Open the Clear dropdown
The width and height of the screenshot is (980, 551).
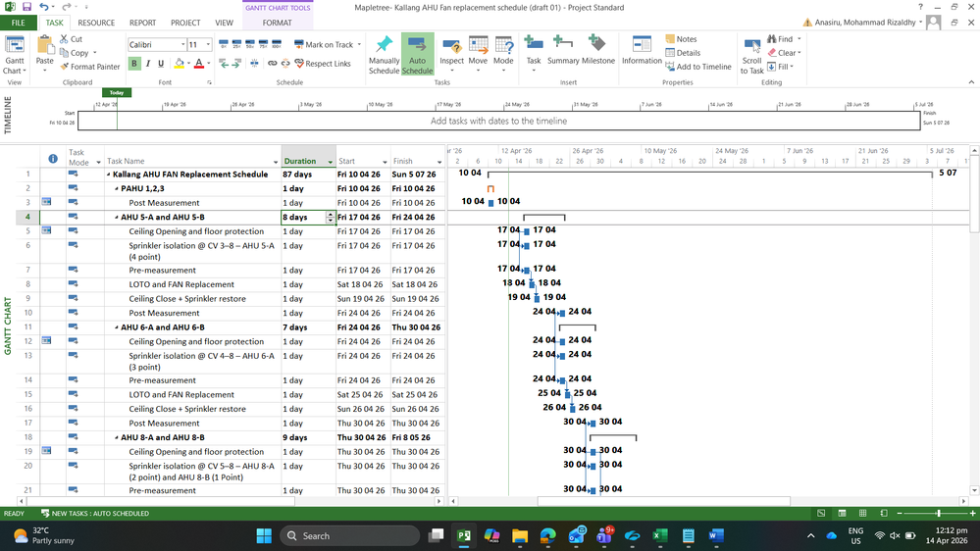click(x=799, y=53)
